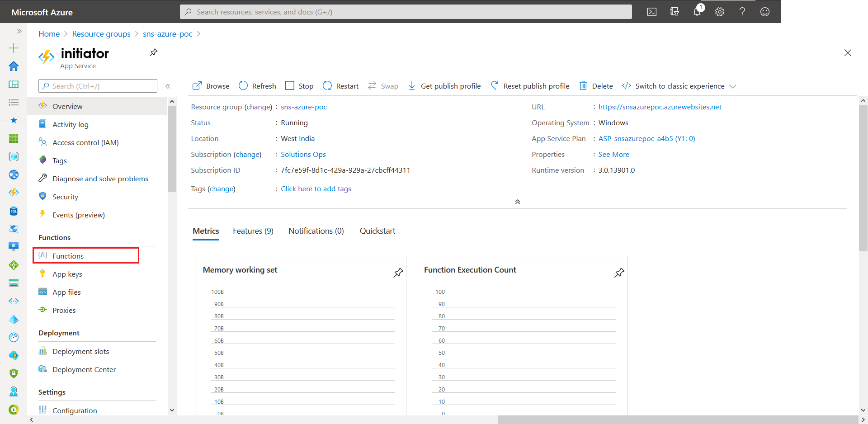The image size is (868, 424).
Task: Open the help question mark icon
Action: click(742, 12)
